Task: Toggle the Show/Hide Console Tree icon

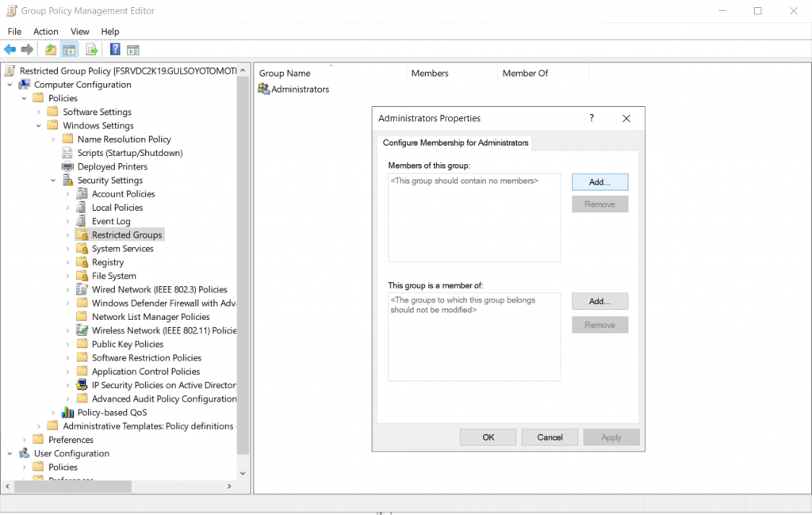Action: [x=70, y=50]
